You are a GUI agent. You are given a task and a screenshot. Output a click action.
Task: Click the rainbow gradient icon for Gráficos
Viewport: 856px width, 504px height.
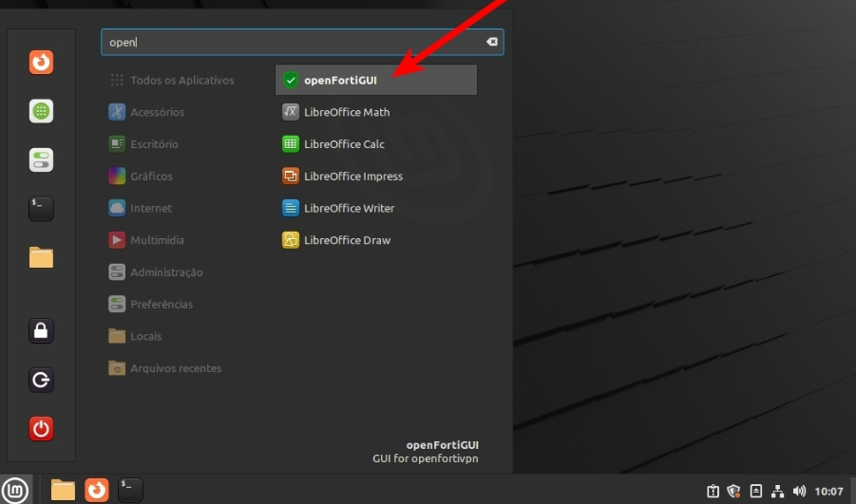click(117, 177)
